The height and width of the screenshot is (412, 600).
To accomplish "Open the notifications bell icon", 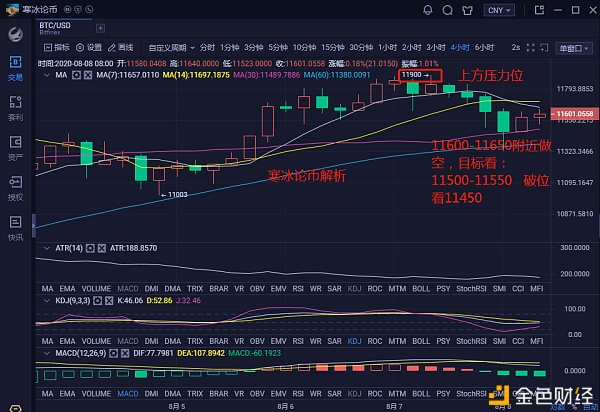I will pyautogui.click(x=428, y=10).
